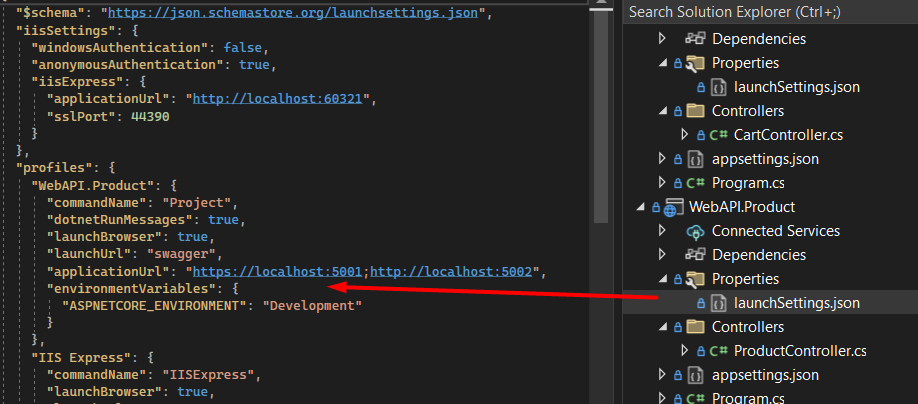Expand Program.cs node just above WebAPI.Product
This screenshot has width=918, height=404.
pos(662,183)
